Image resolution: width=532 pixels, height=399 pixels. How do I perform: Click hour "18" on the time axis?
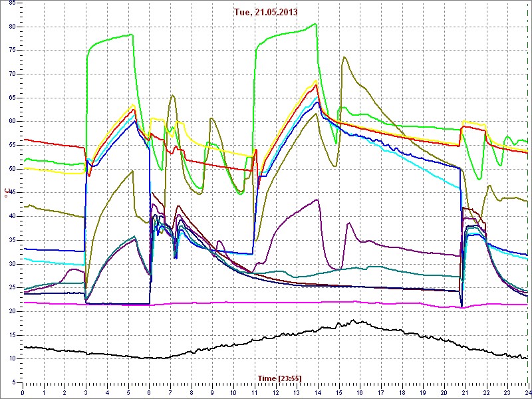[x=402, y=392]
